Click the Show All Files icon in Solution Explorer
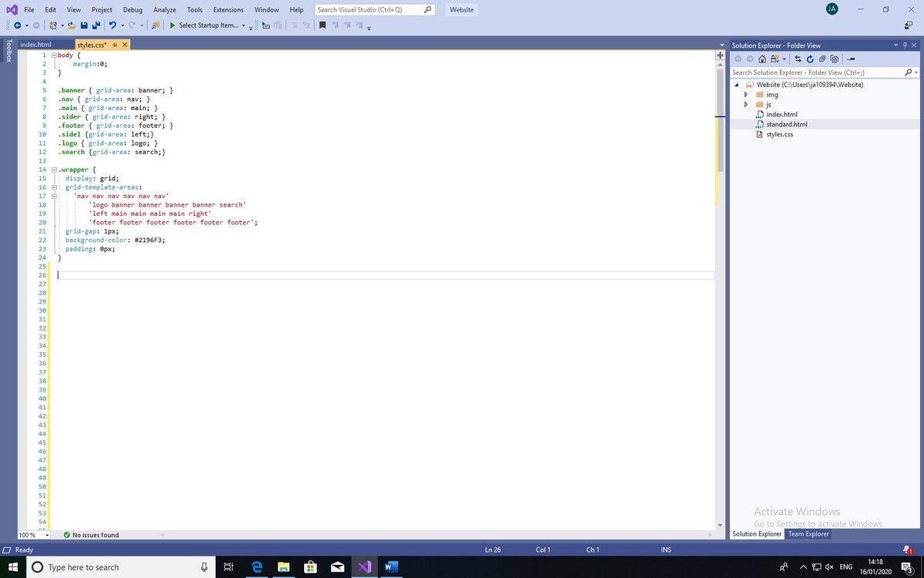 pyautogui.click(x=834, y=59)
